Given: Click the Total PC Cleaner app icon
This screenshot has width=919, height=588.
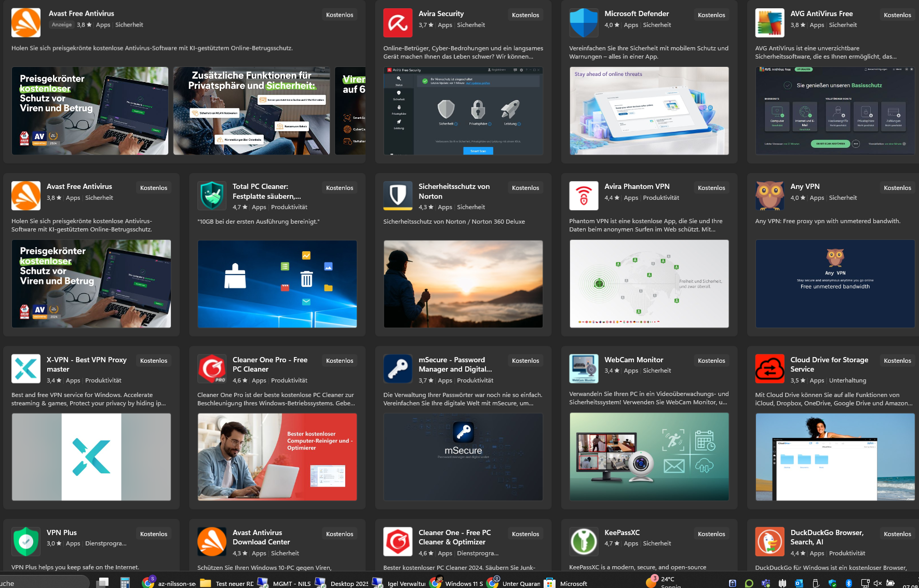Looking at the screenshot, I should tap(212, 195).
